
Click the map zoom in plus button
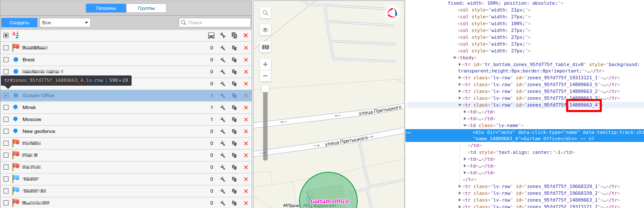pyautogui.click(x=265, y=64)
